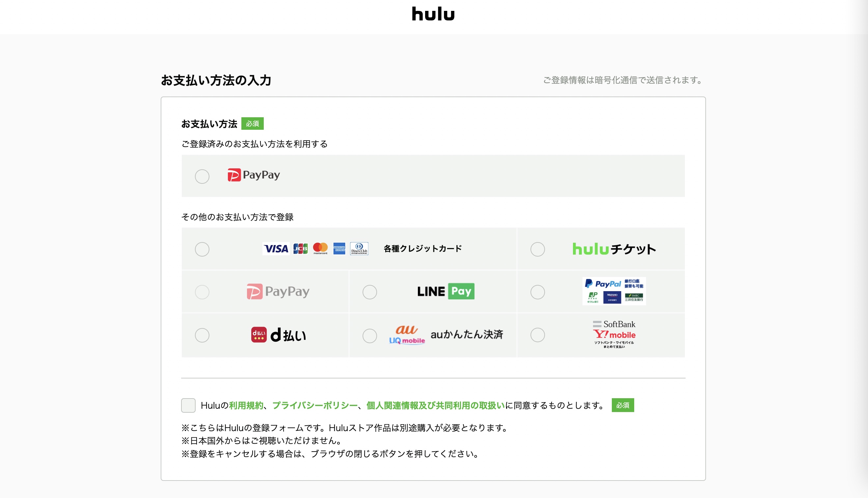The width and height of the screenshot is (868, 498).
Task: Select the d払い radio button
Action: tap(202, 335)
